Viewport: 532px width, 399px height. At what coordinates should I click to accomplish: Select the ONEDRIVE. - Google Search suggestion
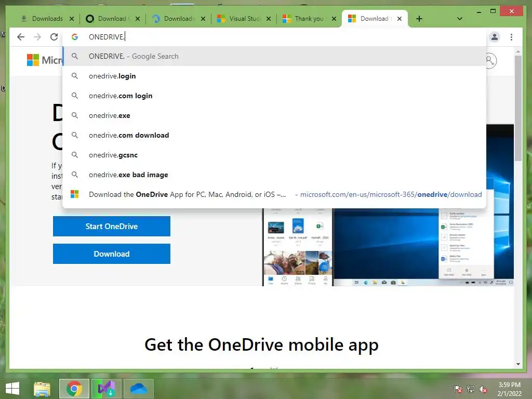274,56
